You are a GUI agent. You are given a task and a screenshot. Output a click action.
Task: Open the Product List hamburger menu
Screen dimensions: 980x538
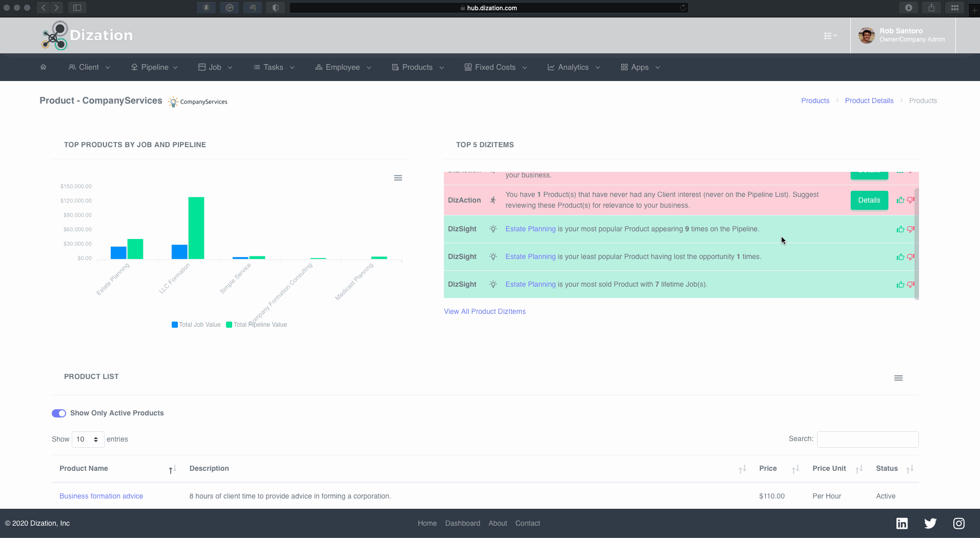pyautogui.click(x=899, y=378)
